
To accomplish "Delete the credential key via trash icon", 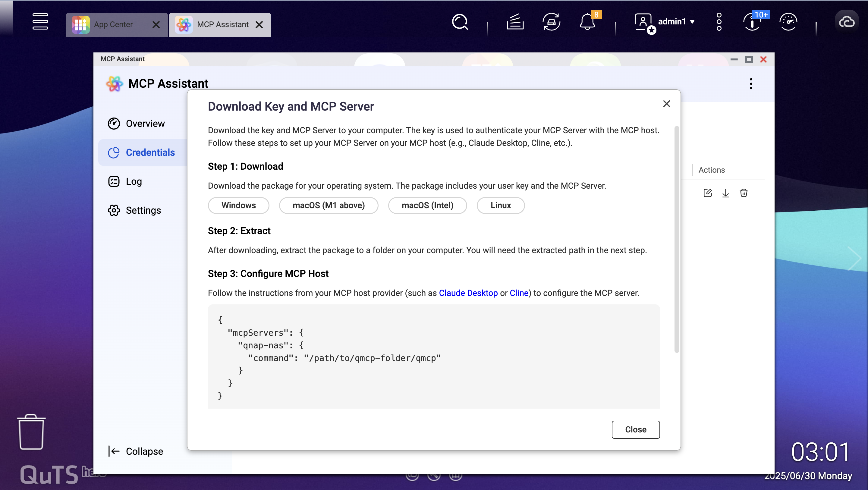I will point(744,193).
